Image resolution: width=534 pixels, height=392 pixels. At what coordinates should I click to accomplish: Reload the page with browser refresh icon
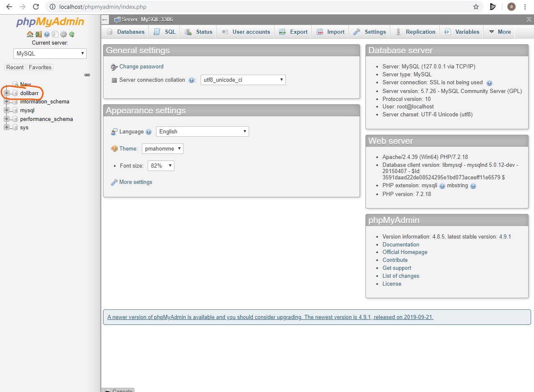click(x=36, y=7)
